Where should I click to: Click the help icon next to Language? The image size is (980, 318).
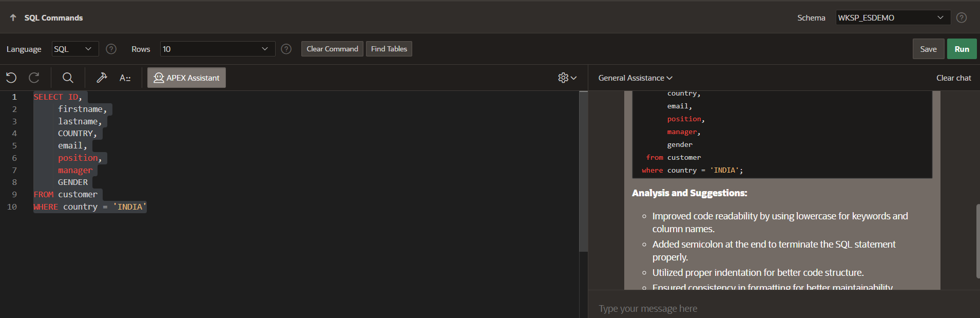(x=111, y=49)
